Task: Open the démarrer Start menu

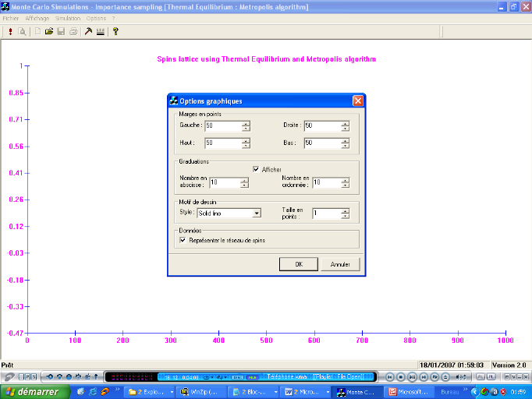Action: [30, 391]
